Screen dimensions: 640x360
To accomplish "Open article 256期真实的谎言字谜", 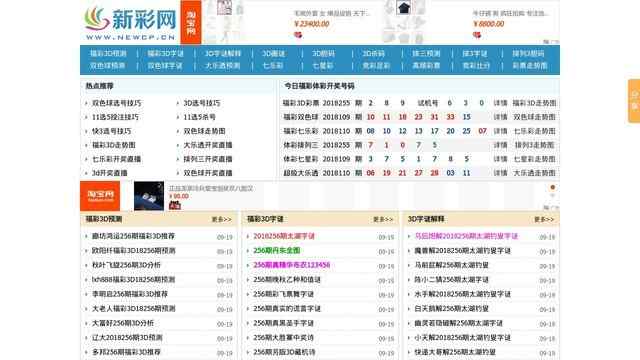I will point(287,309).
